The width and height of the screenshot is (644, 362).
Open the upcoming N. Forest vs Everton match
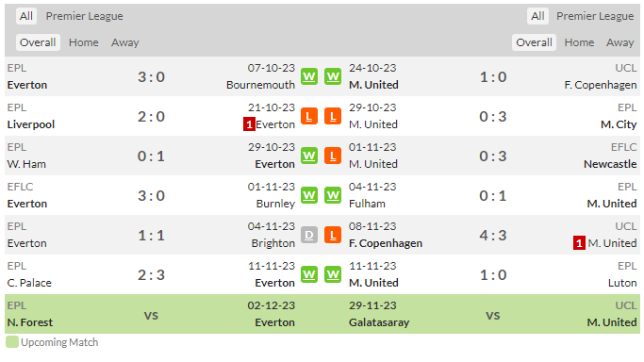[151, 314]
